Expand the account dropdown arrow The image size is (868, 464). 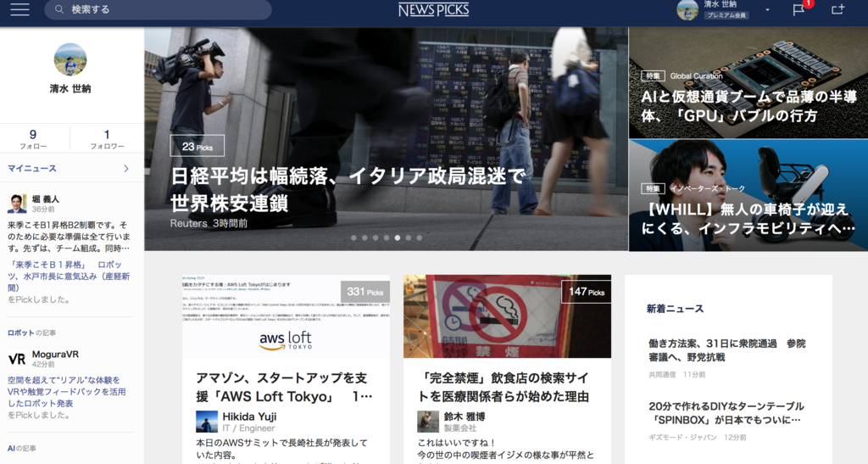tap(767, 10)
